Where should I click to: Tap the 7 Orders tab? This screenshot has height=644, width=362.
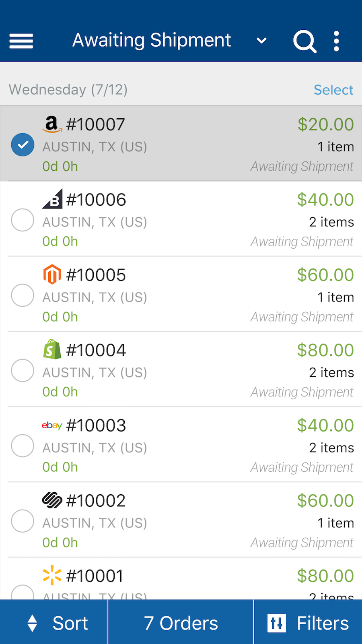(181, 623)
